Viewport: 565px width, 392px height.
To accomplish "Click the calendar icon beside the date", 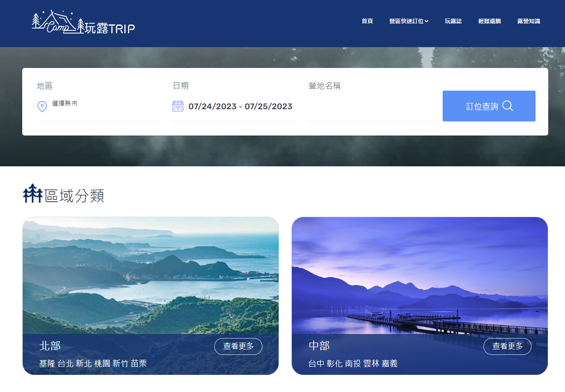I will click(178, 106).
